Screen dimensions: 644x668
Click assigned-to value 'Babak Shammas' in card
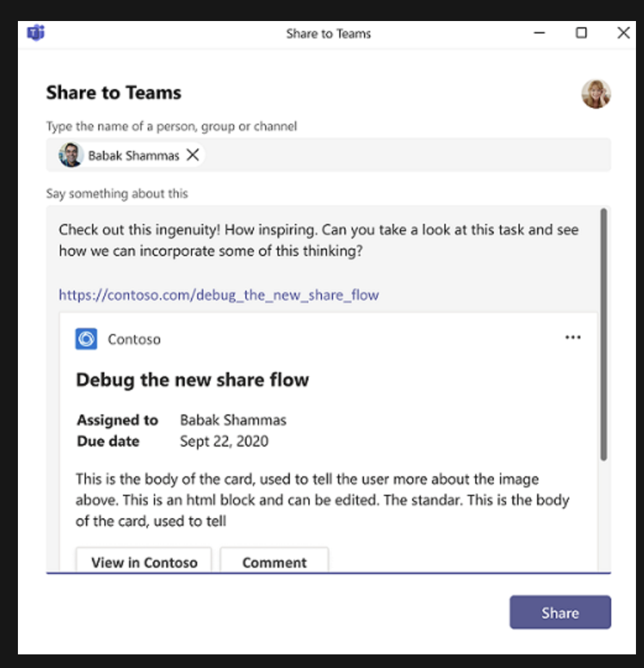click(233, 420)
